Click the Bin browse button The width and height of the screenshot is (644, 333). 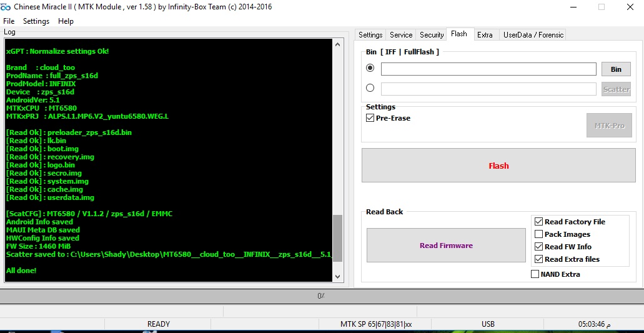616,69
